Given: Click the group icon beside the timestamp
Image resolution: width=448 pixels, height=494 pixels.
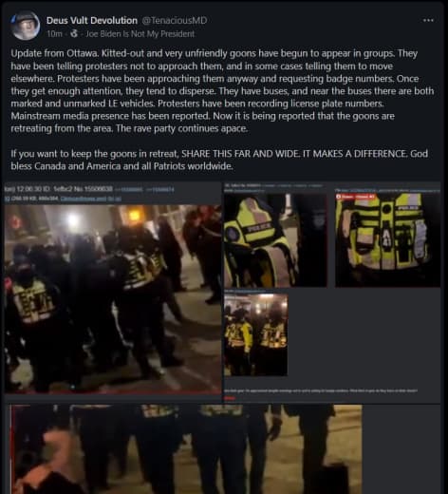Looking at the screenshot, I should pos(74,33).
